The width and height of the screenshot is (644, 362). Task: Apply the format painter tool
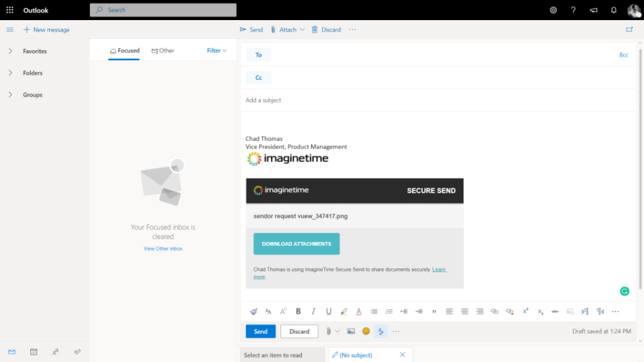click(254, 312)
